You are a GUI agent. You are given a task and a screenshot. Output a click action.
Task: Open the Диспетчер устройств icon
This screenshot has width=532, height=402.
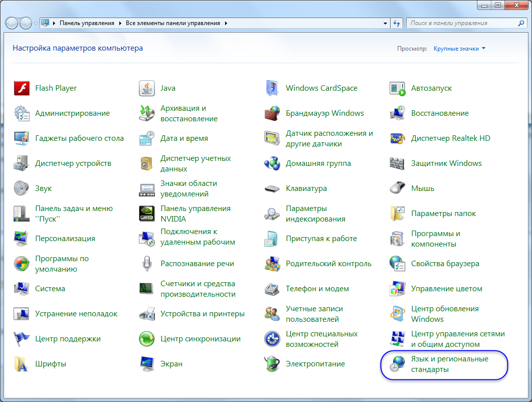click(x=22, y=163)
